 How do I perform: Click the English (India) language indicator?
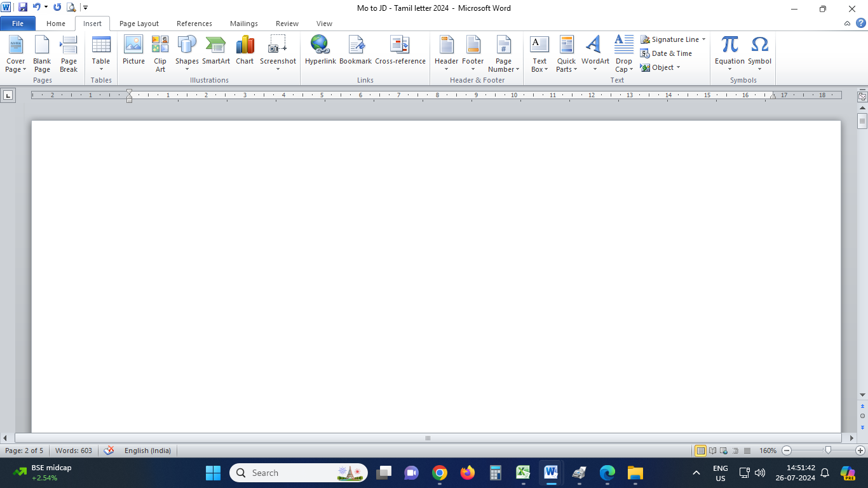point(147,451)
